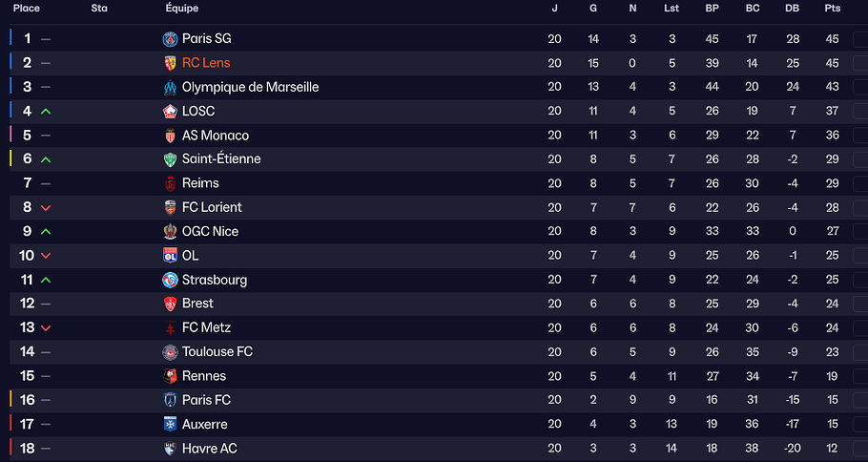The height and width of the screenshot is (462, 868).
Task: Click the blue position marker for 1st place
Action: pos(10,39)
